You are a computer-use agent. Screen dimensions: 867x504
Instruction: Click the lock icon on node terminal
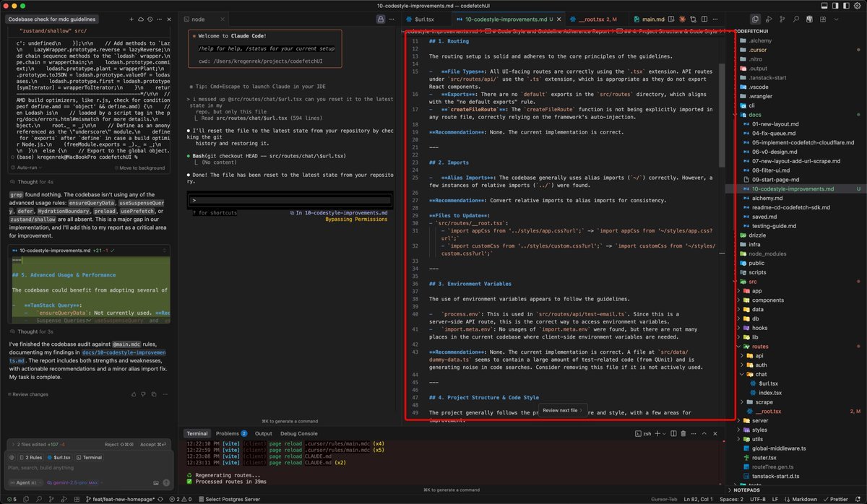[x=382, y=19]
